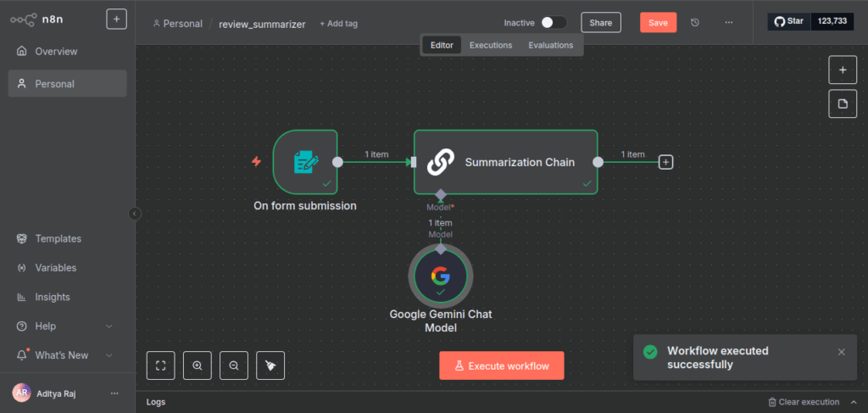
Task: Switch to the Evaluations tab
Action: coord(550,45)
